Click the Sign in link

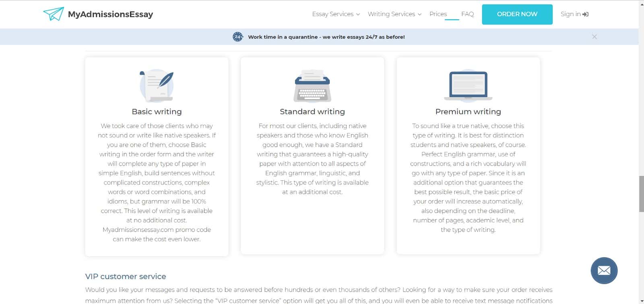574,14
